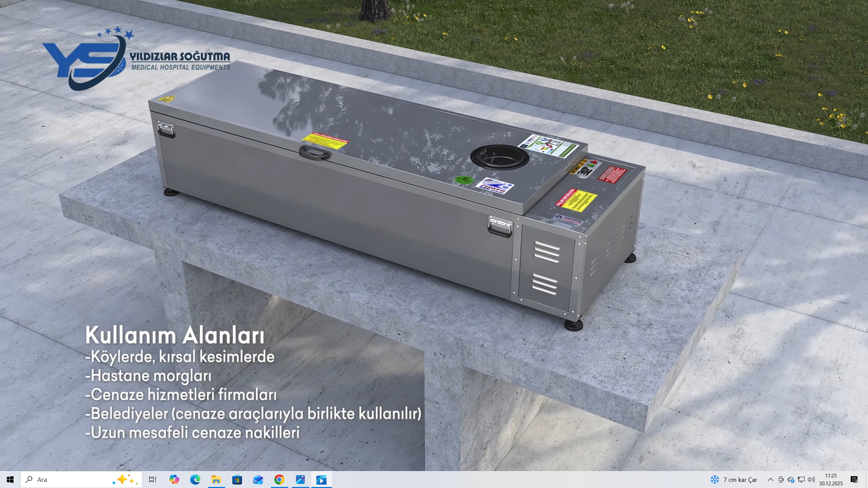Open the clock and calendar flyout
The image size is (868, 488).
831,480
